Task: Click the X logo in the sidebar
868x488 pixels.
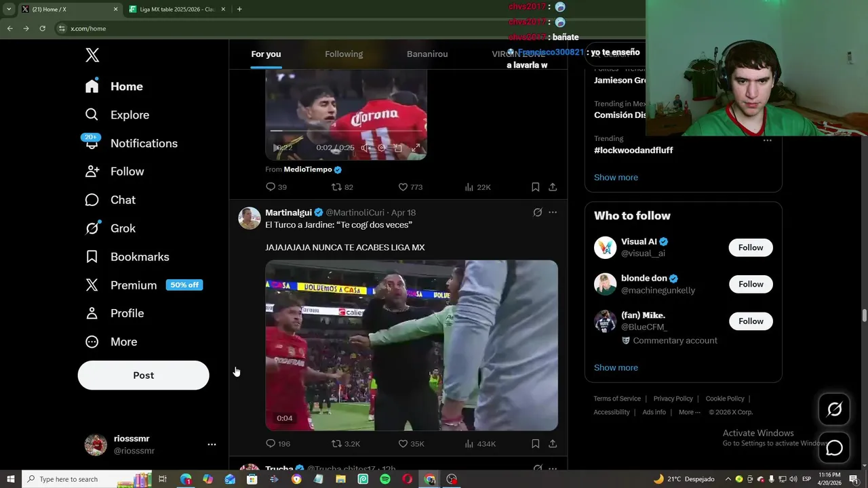Action: pos(92,56)
